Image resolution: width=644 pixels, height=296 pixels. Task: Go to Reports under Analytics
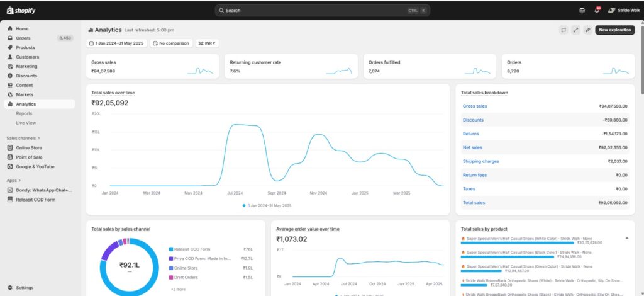pos(24,113)
